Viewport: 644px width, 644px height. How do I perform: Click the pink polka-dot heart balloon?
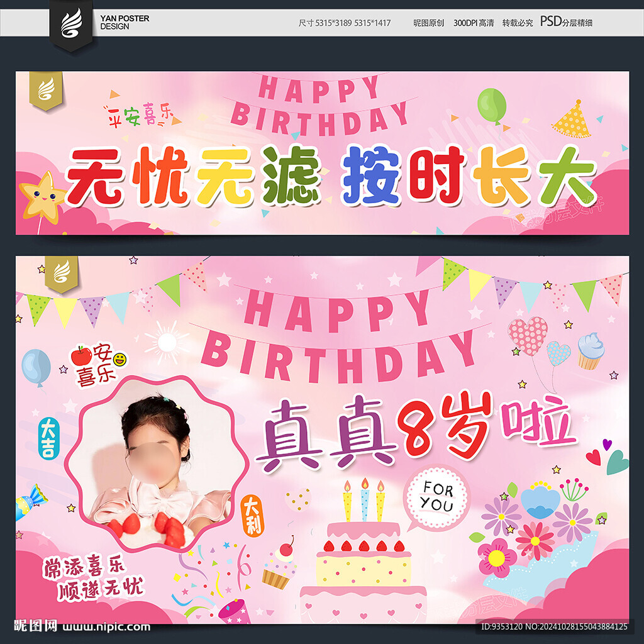tap(528, 335)
